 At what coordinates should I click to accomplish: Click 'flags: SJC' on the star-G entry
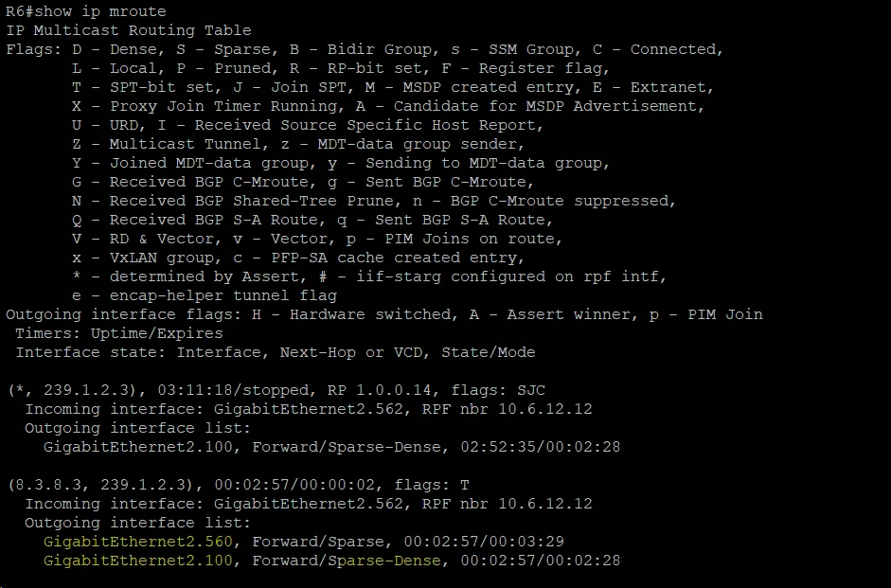498,390
